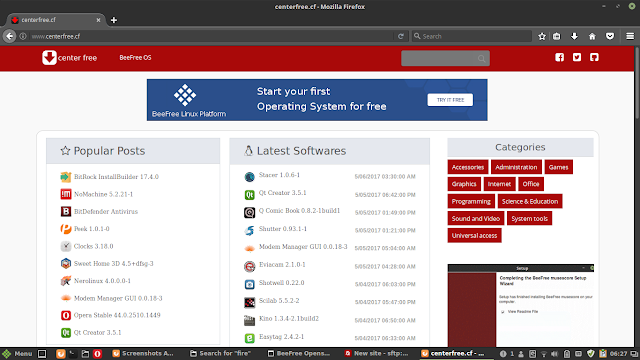This screenshot has width=640, height=360.
Task: Open the Mint Menu button
Action: click(18, 354)
